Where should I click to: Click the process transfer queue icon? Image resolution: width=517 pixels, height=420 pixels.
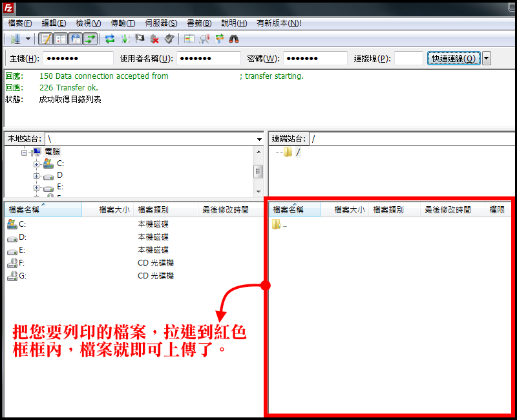pos(125,39)
